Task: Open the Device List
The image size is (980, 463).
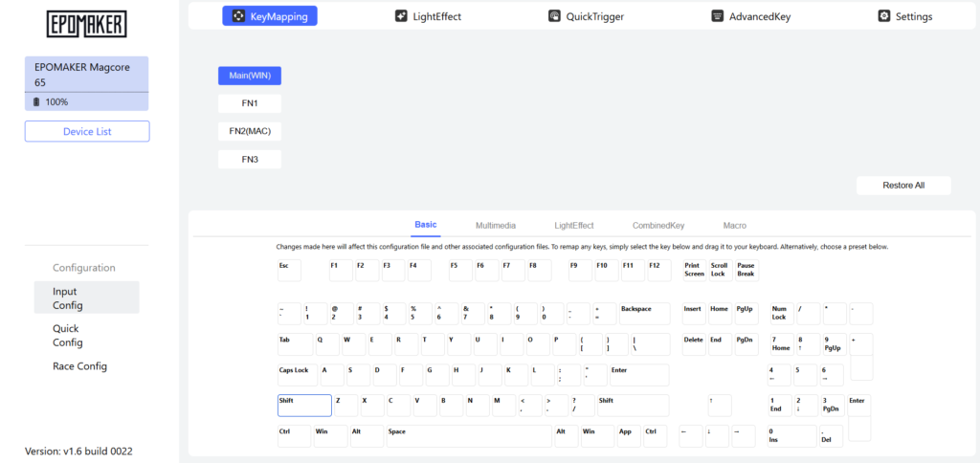Action: [x=86, y=132]
